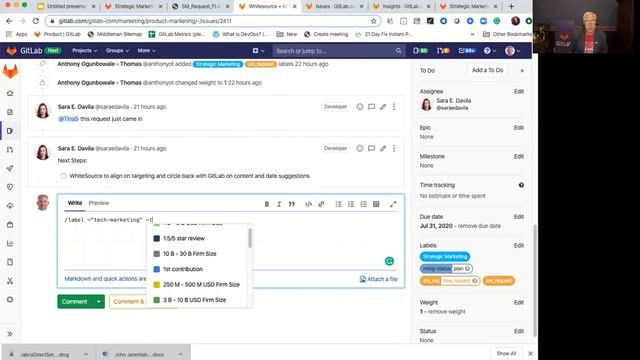Viewport: 640px width, 360px height.
Task: Click the label suggestion list scrollbar
Action: tap(250, 238)
